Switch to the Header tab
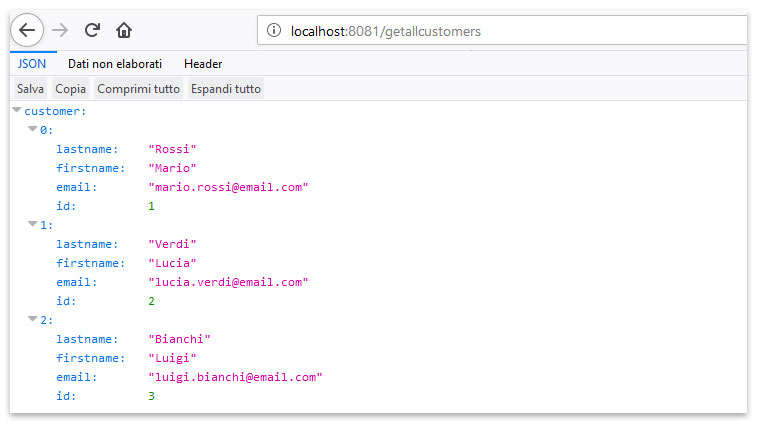 click(x=203, y=64)
